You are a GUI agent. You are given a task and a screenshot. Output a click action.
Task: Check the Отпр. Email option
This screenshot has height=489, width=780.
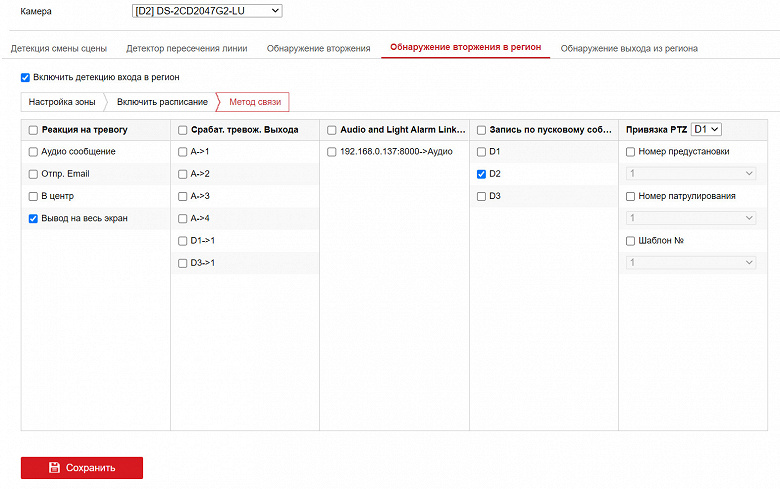pyautogui.click(x=33, y=174)
